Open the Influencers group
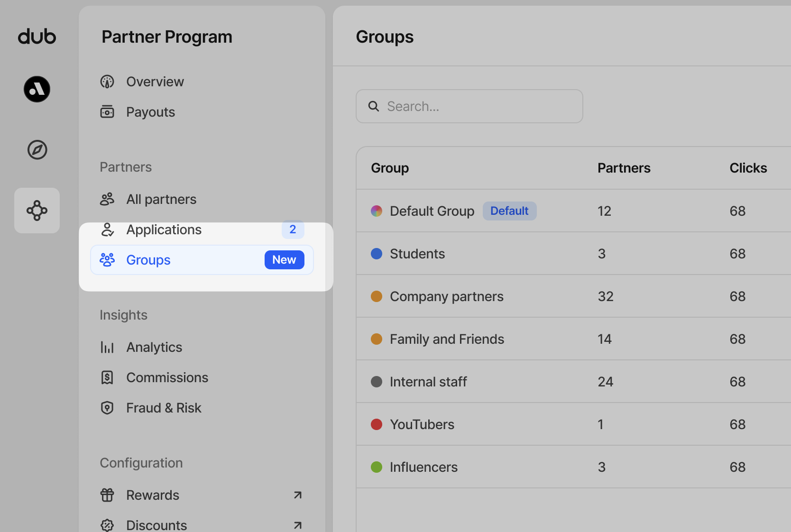Image resolution: width=791 pixels, height=532 pixels. (574, 467)
